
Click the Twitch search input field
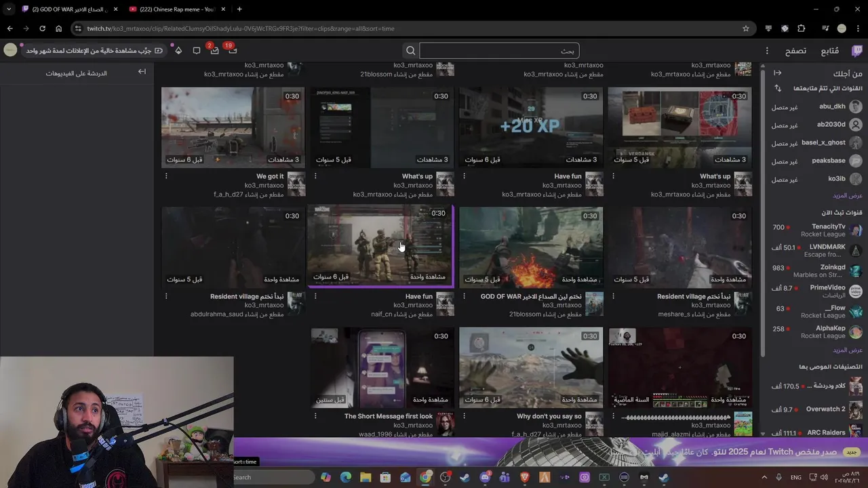coord(499,51)
